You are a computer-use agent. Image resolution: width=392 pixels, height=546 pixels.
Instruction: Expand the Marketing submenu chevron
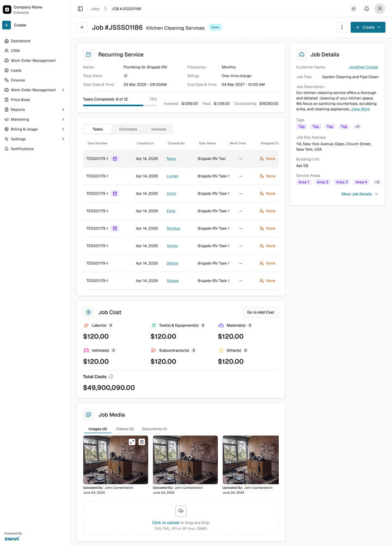click(x=63, y=119)
